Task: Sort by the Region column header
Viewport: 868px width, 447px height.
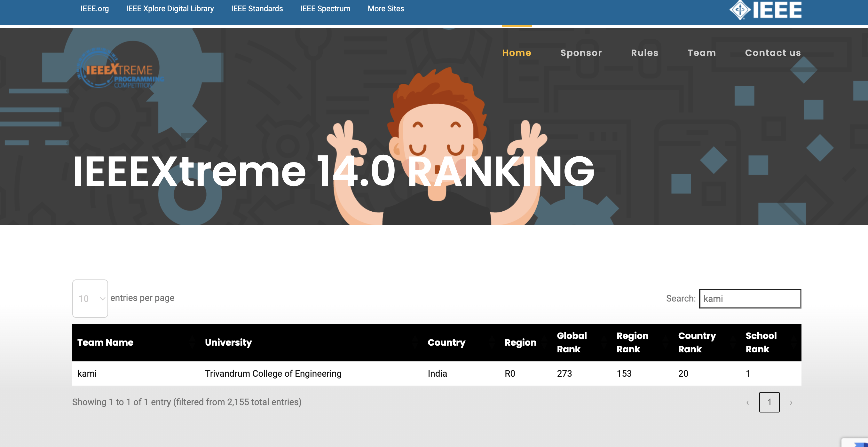Action: click(526, 342)
